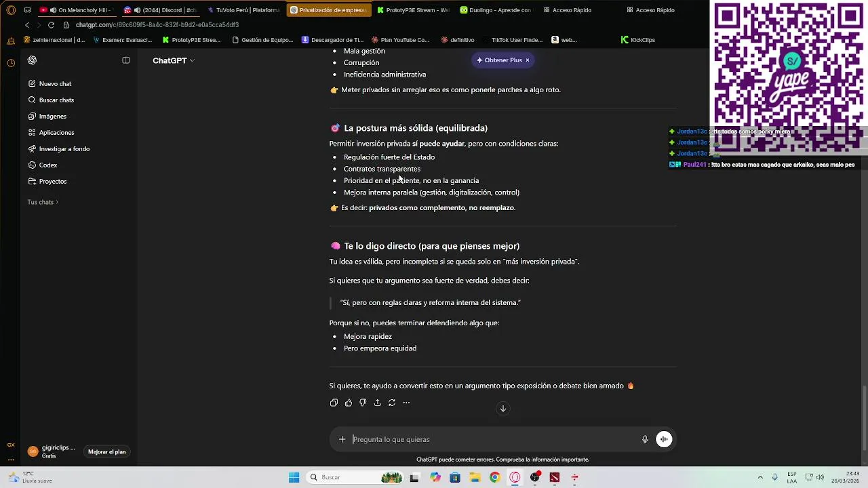The width and height of the screenshot is (868, 488).
Task: Start a Nuevo chat
Action: point(50,84)
